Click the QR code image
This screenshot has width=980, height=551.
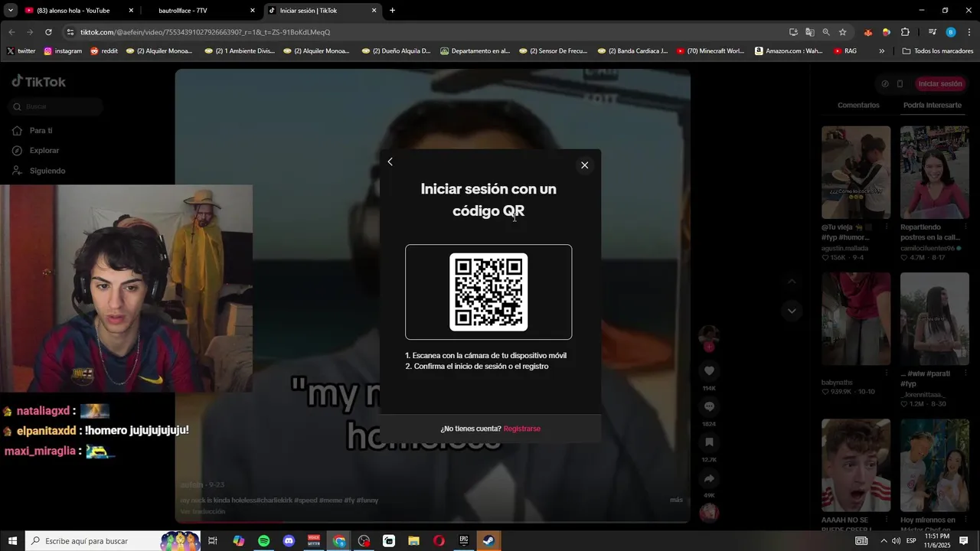coord(488,292)
